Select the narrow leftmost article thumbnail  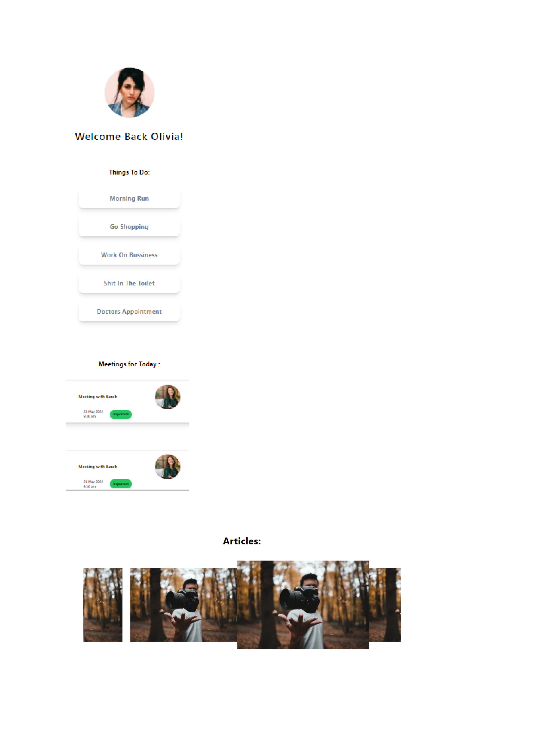103,605
